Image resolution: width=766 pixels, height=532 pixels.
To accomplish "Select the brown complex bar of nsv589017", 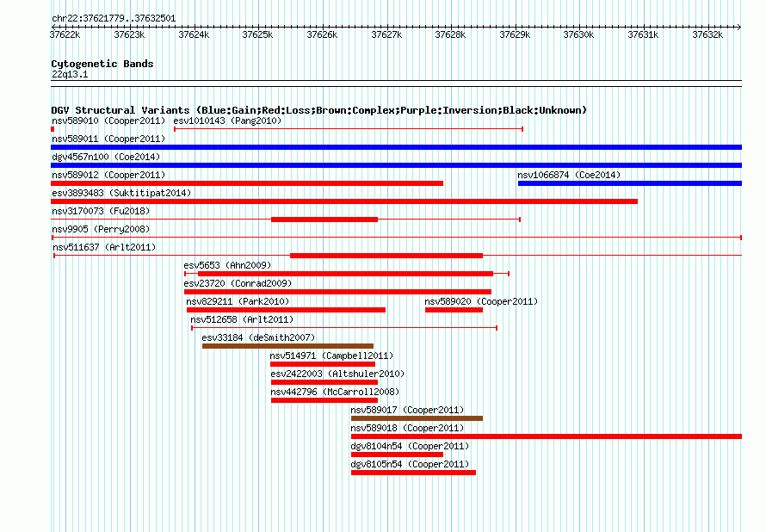I will 417,418.
